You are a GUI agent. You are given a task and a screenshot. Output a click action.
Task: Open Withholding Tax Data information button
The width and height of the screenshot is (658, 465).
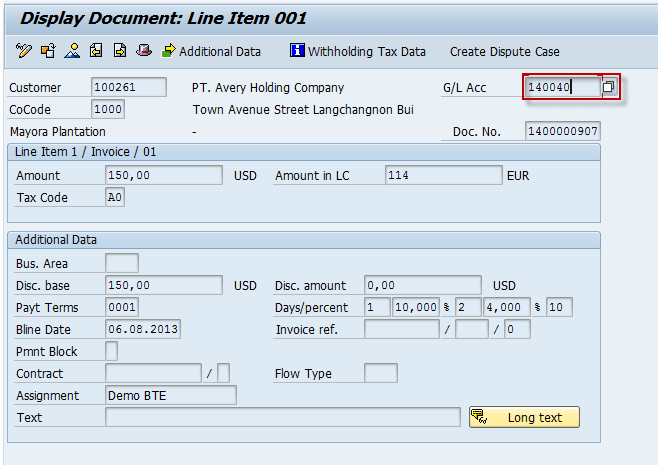coord(358,51)
